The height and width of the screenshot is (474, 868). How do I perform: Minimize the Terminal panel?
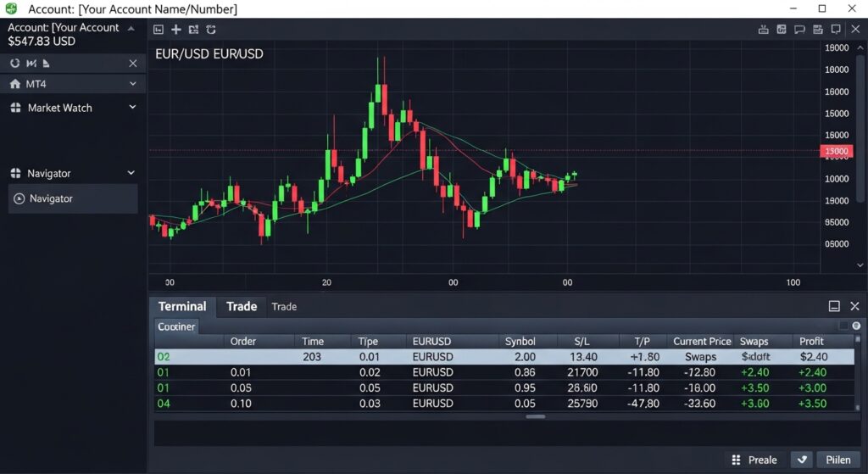tap(834, 306)
